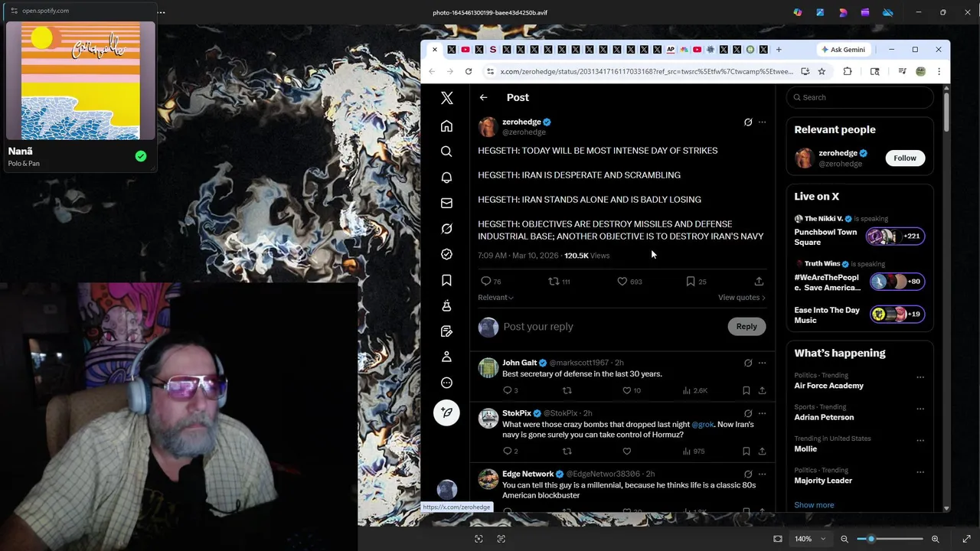The image size is (980, 551).
Task: Bookmark John Galt's reply
Action: coord(746,390)
